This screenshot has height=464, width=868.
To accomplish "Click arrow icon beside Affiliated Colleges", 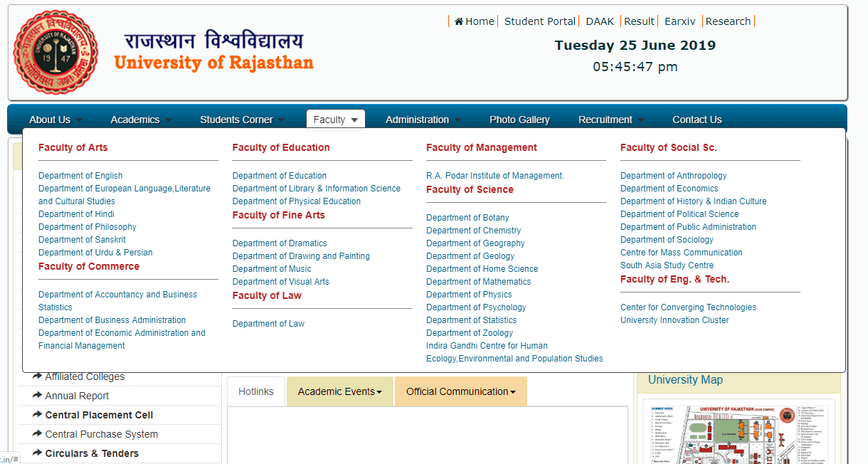I will click(x=37, y=376).
